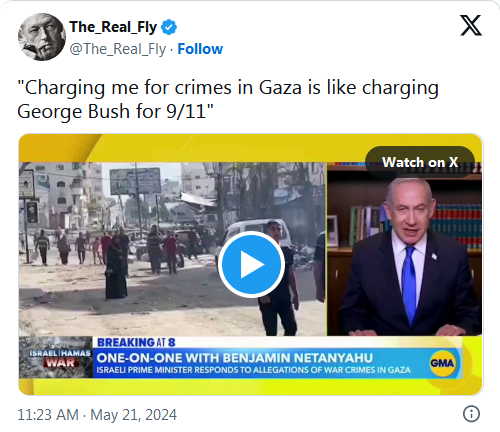Open the @The_Real_Fly handle link
This screenshot has width=500, height=432.
pyautogui.click(x=118, y=49)
